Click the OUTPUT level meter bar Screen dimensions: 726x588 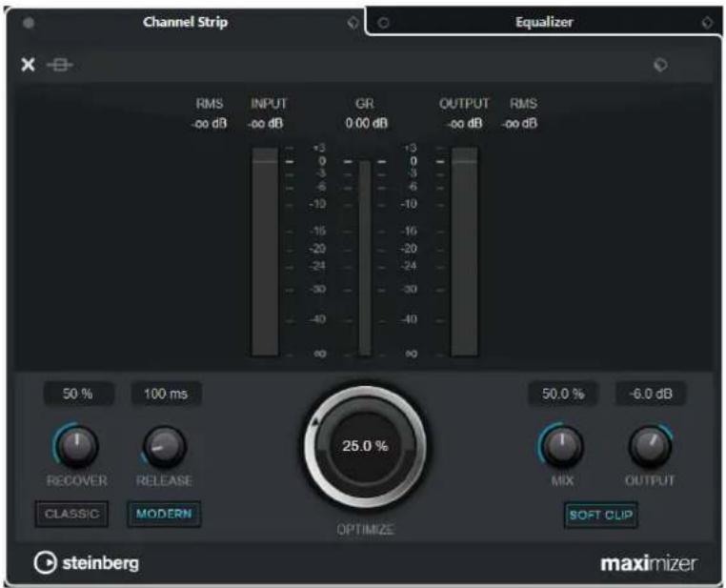464,252
